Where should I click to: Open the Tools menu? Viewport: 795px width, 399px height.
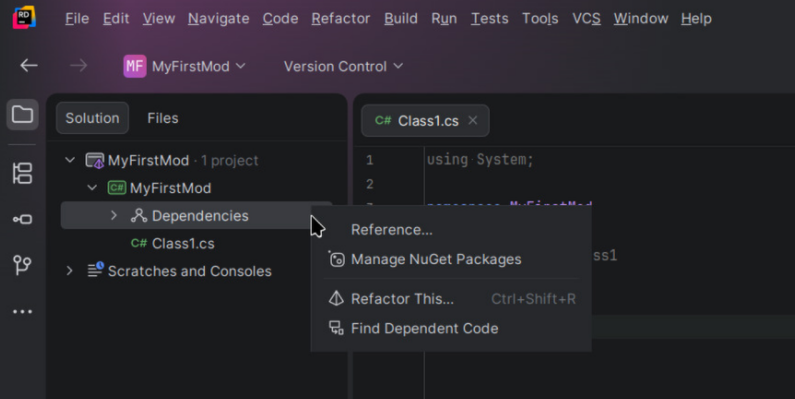pyautogui.click(x=540, y=19)
